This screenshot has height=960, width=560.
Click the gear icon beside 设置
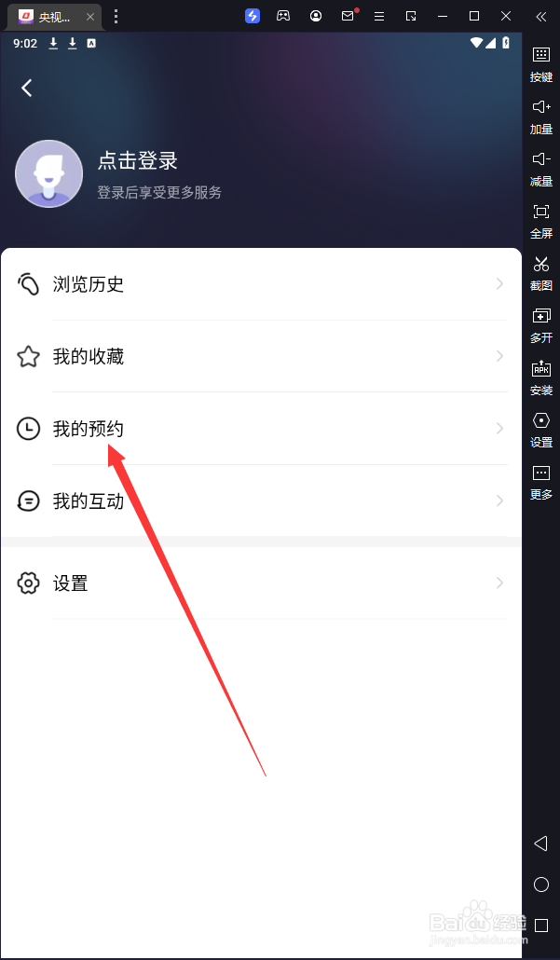pyautogui.click(x=28, y=583)
